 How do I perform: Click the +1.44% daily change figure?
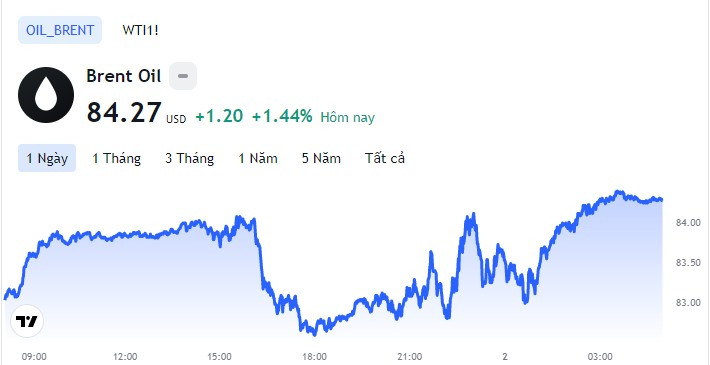tap(282, 116)
